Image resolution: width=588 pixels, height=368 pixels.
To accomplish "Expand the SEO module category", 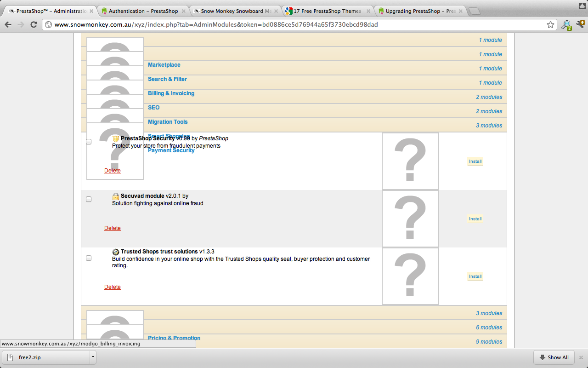I will click(x=153, y=108).
